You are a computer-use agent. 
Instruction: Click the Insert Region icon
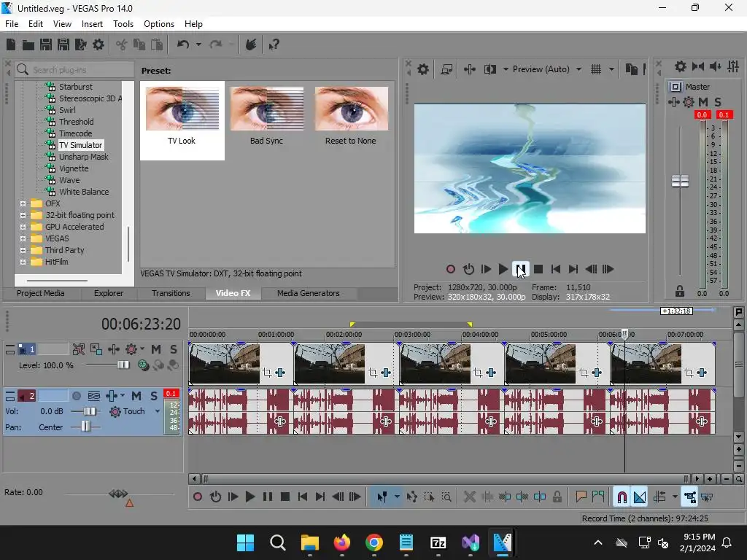coord(598,497)
